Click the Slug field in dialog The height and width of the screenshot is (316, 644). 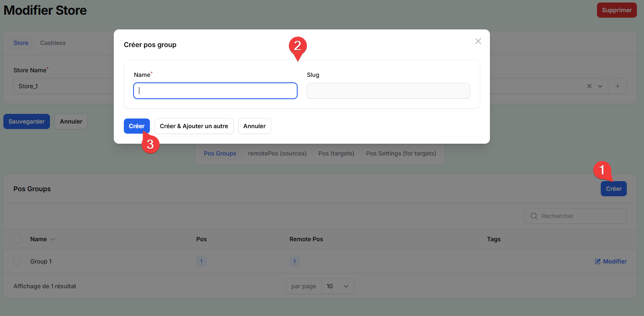point(388,91)
